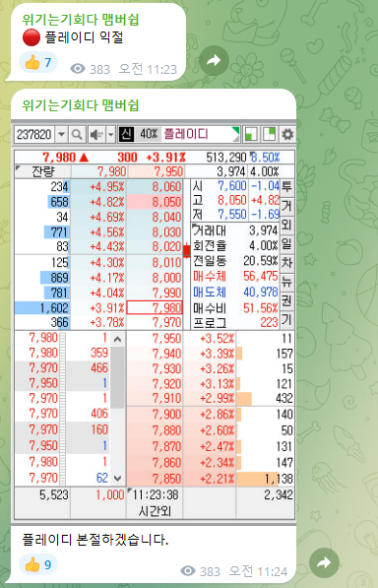
Task: Click the second green layout icon
Action: 269,134
